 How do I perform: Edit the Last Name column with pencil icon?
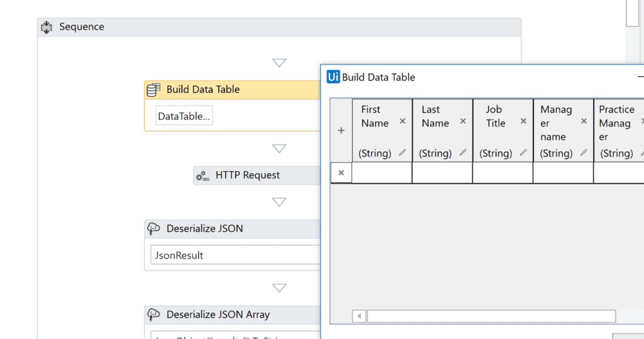(x=463, y=153)
